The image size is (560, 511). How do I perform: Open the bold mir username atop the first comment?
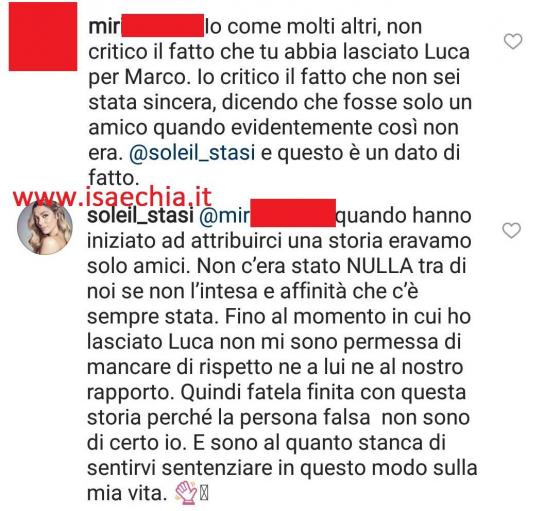[x=104, y=27]
